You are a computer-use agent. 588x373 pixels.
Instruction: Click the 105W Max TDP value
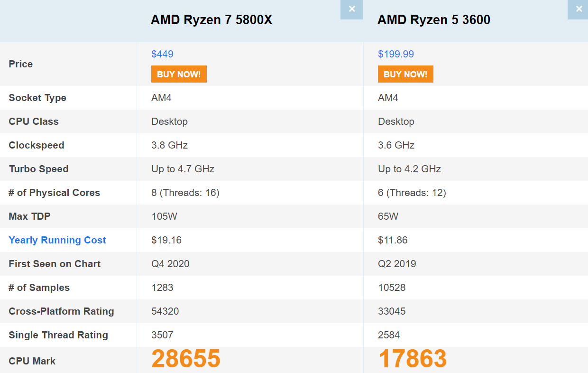164,216
